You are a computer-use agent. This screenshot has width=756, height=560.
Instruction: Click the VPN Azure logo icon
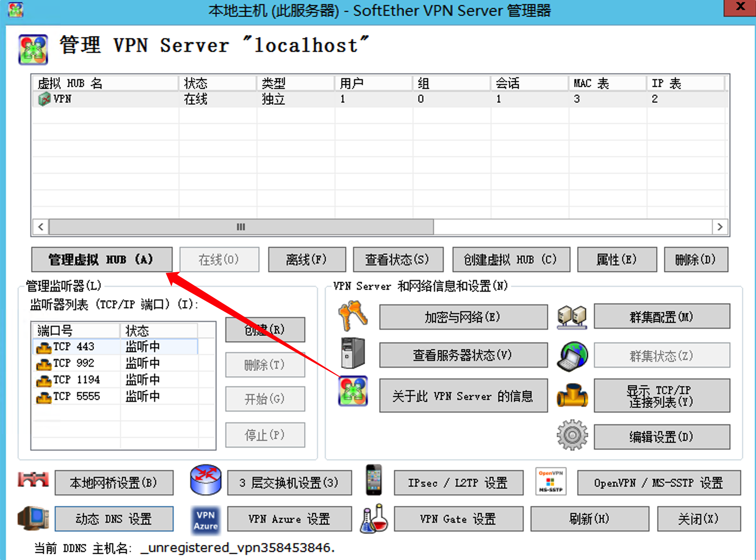[x=206, y=520]
